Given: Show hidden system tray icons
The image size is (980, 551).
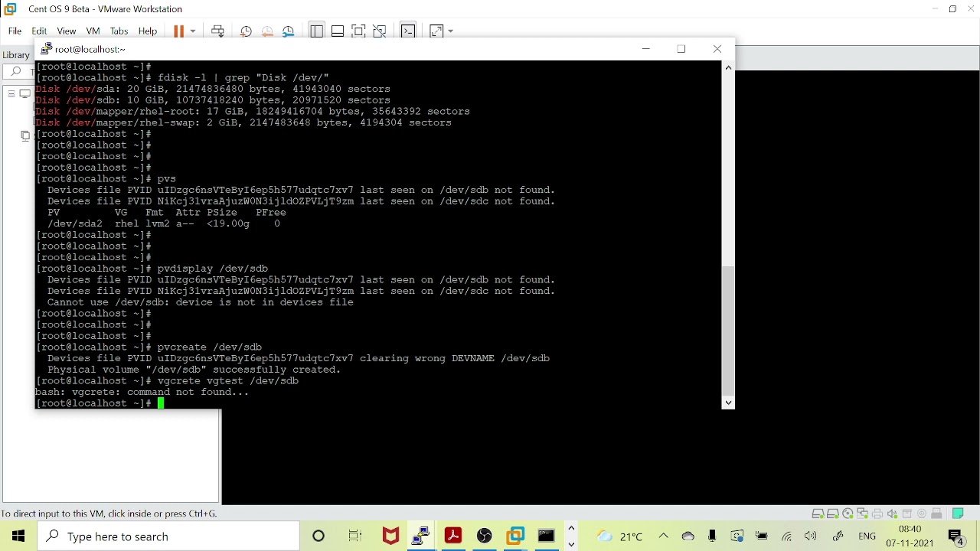Looking at the screenshot, I should tap(664, 536).
